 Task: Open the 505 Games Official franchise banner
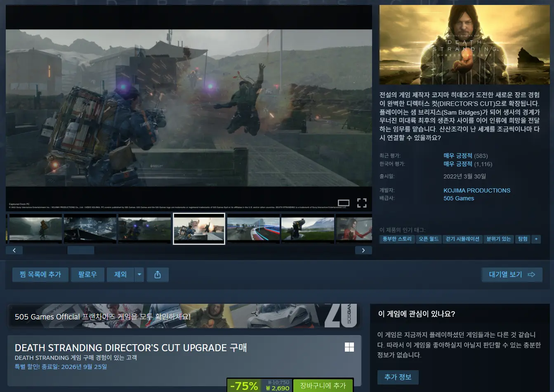184,316
